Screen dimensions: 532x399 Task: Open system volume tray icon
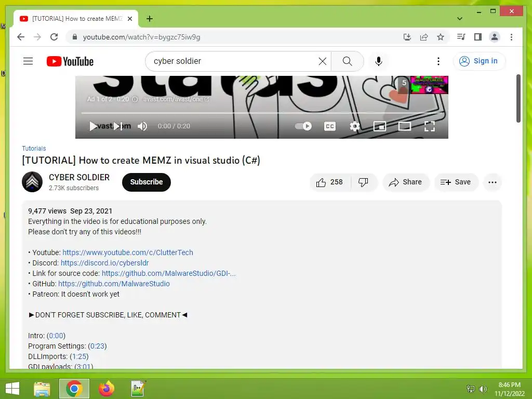(483, 389)
